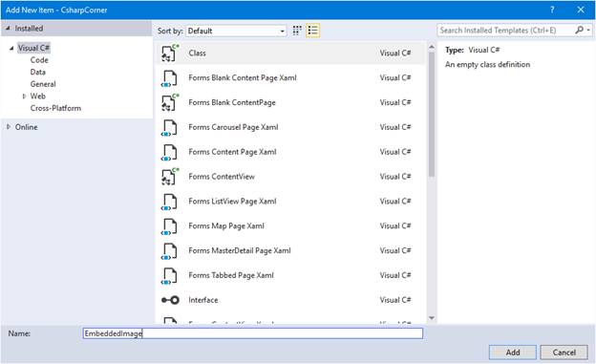The width and height of the screenshot is (596, 364).
Task: Click the Forms Content Page Xaml icon
Action: tap(169, 152)
